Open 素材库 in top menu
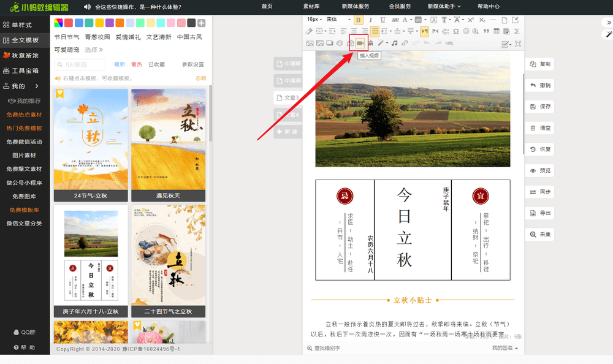Viewport: 613px width, 364px height. pos(311,6)
